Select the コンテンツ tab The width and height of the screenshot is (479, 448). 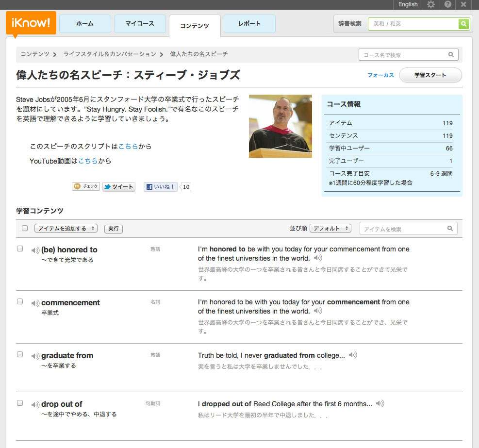tap(195, 26)
